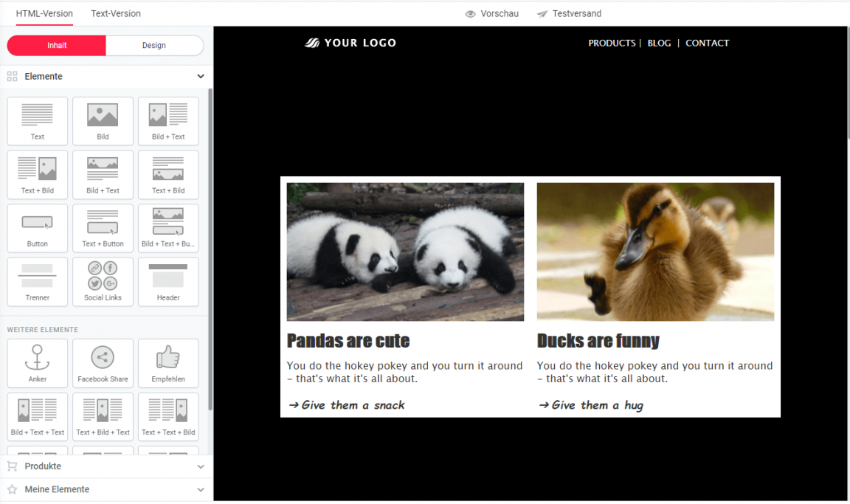Collapse the Elemente section
Screen dimensions: 850x504
200,77
